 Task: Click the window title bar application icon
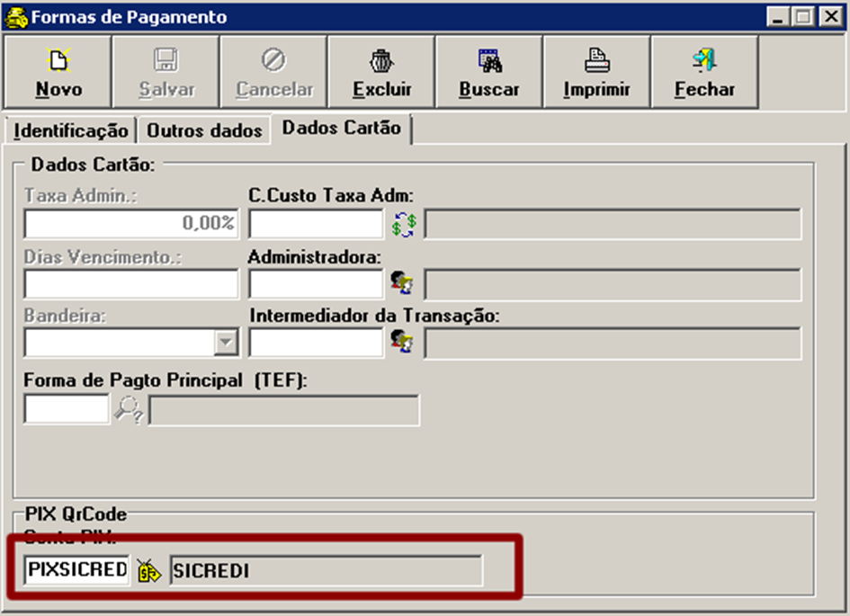[16, 17]
